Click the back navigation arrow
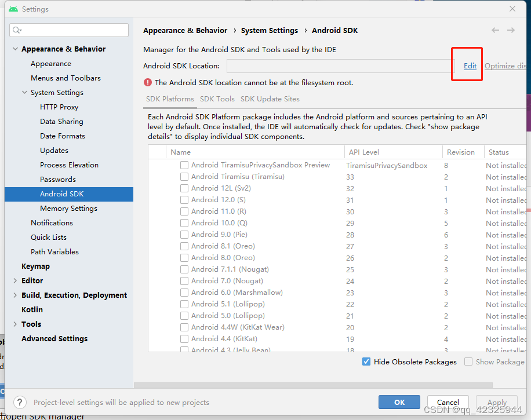 click(x=495, y=30)
